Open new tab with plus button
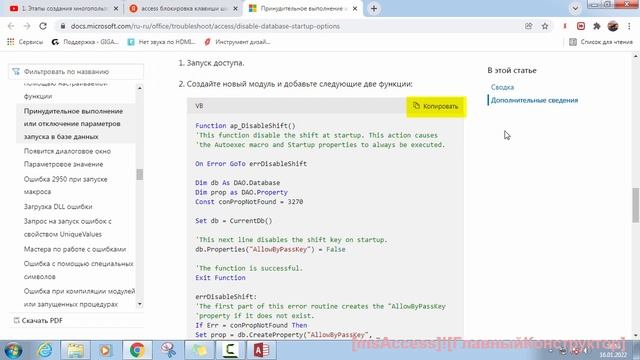 pos(374,9)
